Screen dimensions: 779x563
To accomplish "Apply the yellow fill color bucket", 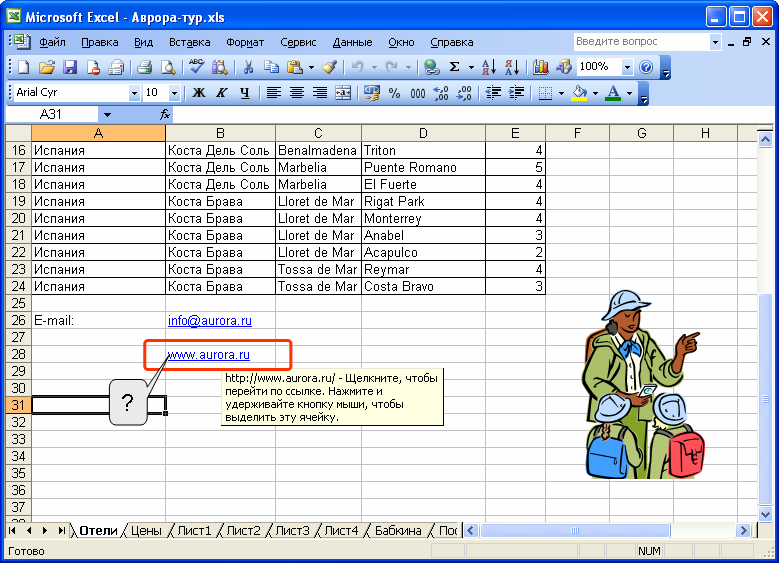I will [579, 92].
